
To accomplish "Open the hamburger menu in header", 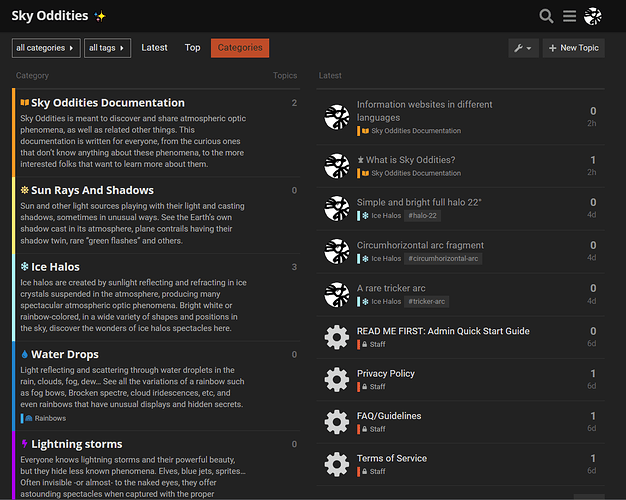I will tap(569, 16).
